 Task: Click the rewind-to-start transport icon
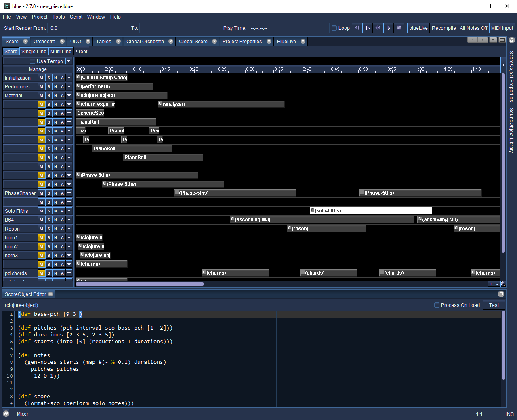pos(378,28)
